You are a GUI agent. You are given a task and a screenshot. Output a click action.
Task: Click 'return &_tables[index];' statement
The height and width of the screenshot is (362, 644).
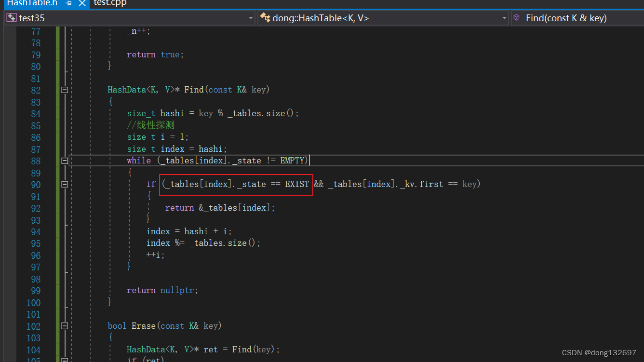pos(220,208)
